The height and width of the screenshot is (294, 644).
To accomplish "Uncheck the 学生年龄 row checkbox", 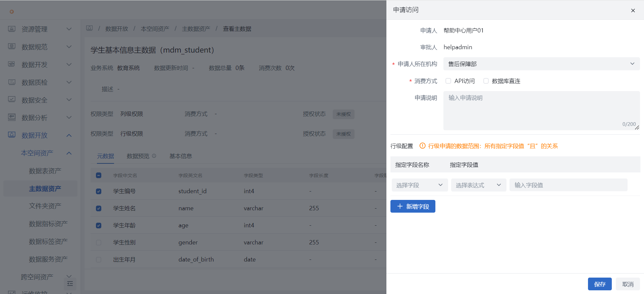I will coord(99,225).
